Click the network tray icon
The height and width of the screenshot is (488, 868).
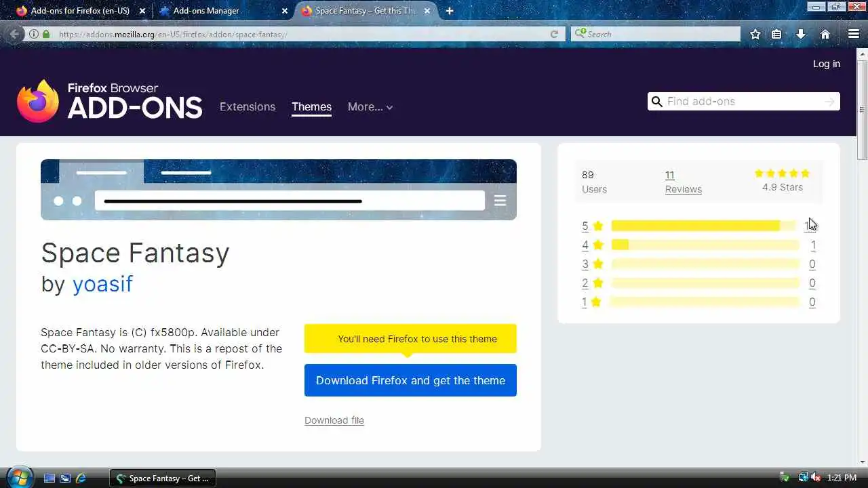point(803,478)
